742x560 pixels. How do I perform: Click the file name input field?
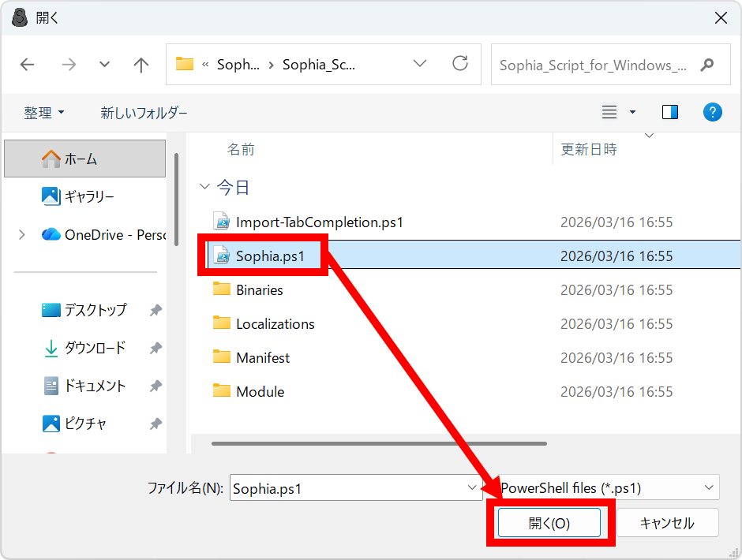pyautogui.click(x=346, y=488)
